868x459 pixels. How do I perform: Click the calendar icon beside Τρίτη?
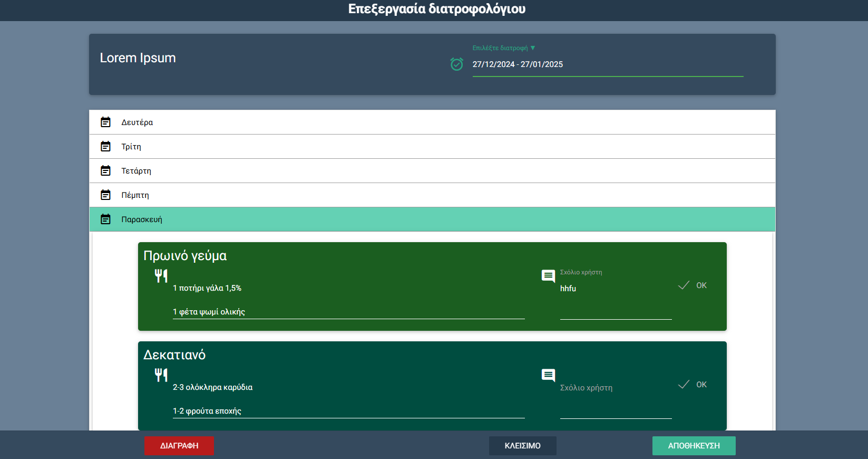(105, 146)
